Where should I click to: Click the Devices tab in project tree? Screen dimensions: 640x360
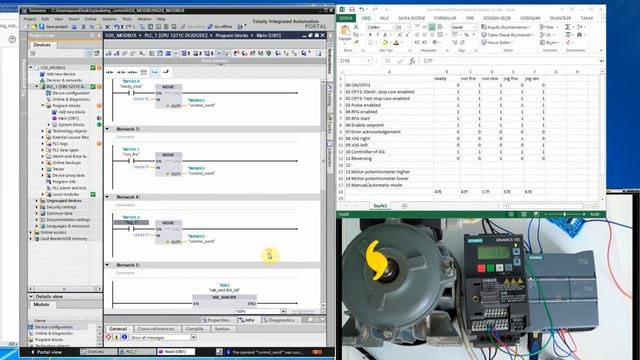pyautogui.click(x=42, y=44)
